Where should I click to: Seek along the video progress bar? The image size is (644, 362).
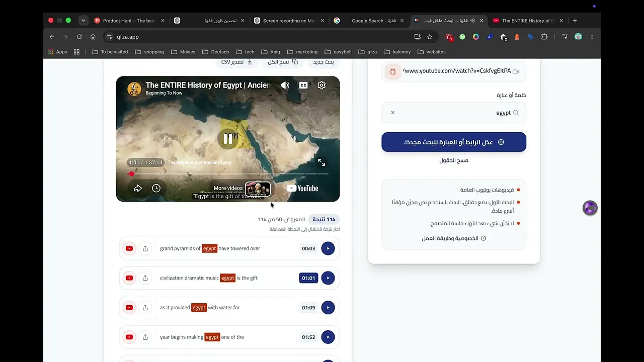pos(228,174)
